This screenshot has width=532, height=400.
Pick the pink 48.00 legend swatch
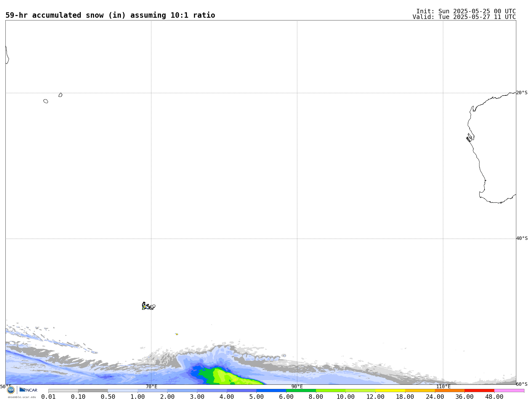click(509, 391)
